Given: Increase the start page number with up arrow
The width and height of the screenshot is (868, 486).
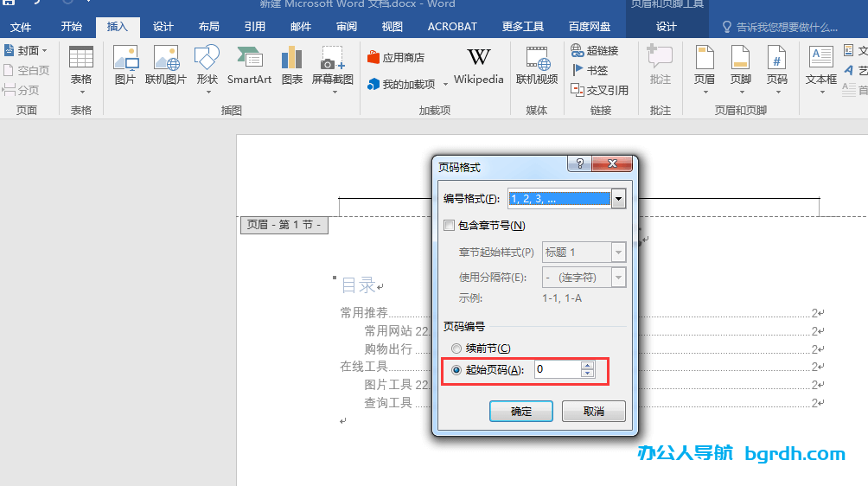Looking at the screenshot, I should click(587, 365).
